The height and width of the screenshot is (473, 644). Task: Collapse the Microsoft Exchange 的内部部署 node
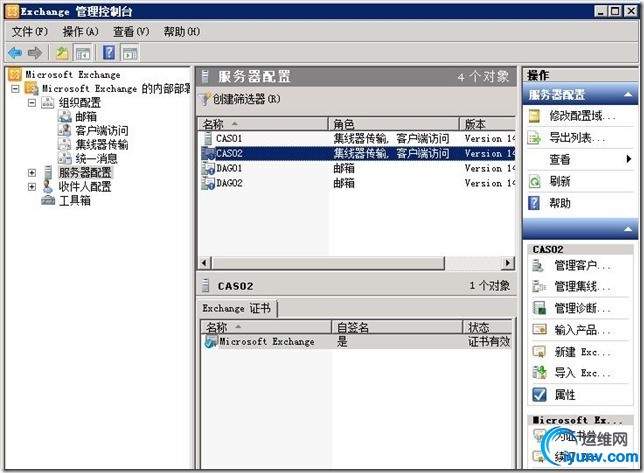[15, 89]
